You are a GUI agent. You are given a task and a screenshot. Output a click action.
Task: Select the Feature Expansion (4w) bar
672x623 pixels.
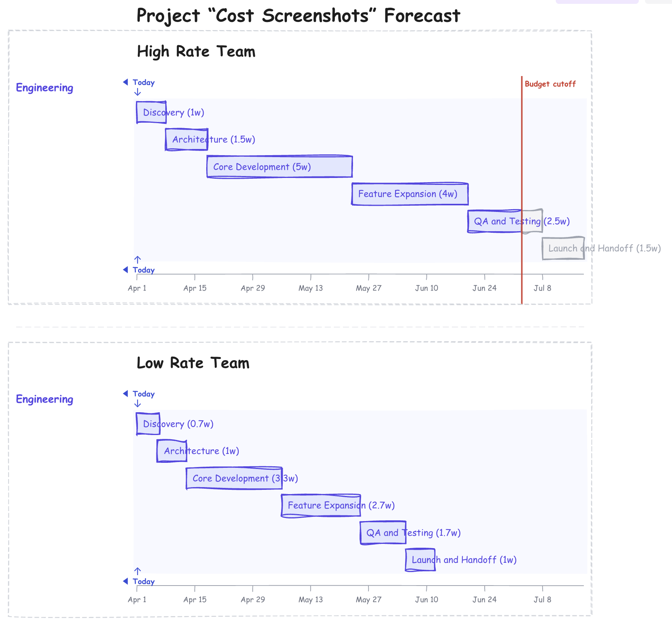coord(410,194)
